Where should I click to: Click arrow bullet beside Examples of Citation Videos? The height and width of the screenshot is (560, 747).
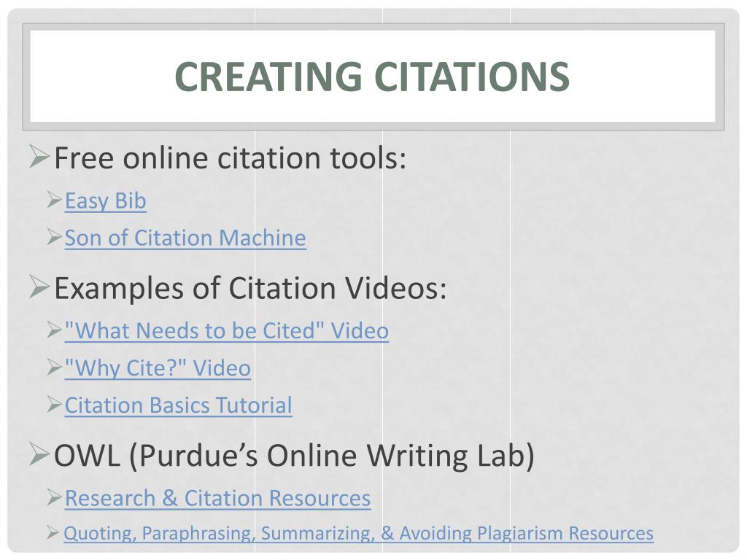pos(39,287)
